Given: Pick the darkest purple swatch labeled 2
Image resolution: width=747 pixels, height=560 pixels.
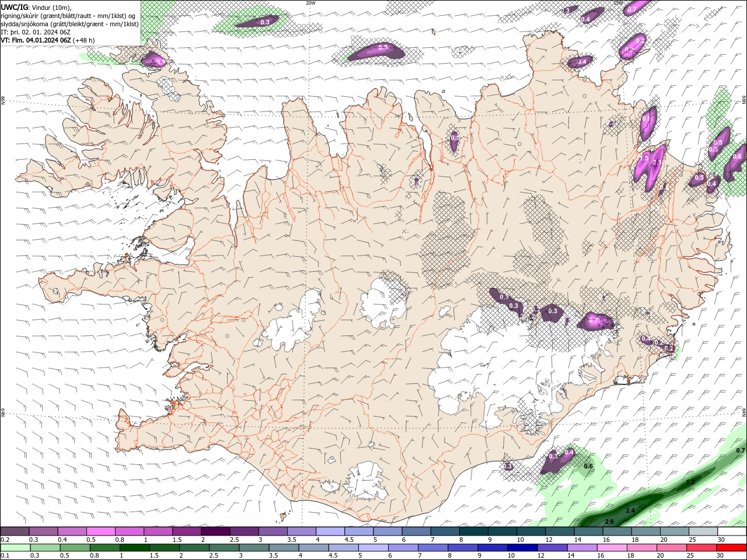Looking at the screenshot, I should pyautogui.click(x=215, y=531).
